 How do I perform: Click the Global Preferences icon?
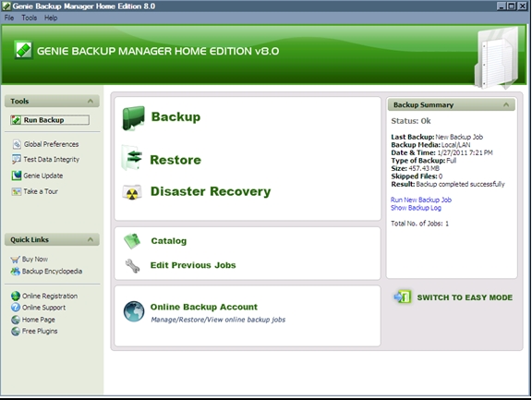[17, 144]
